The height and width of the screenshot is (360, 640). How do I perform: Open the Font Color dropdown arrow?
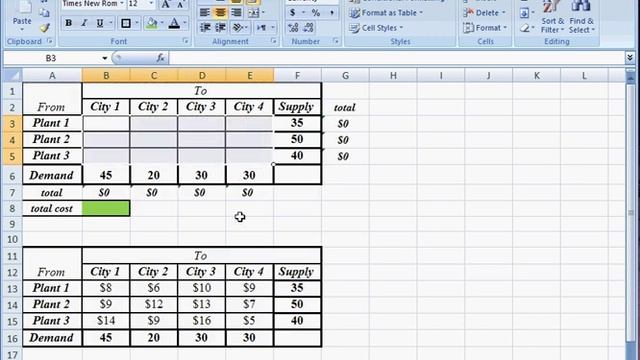pyautogui.click(x=185, y=23)
